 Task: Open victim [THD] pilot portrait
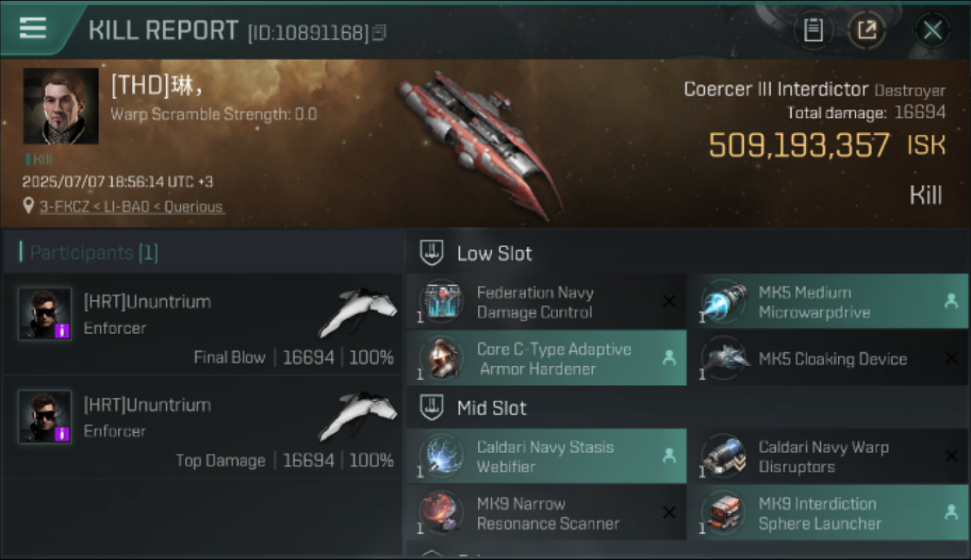pos(61,106)
